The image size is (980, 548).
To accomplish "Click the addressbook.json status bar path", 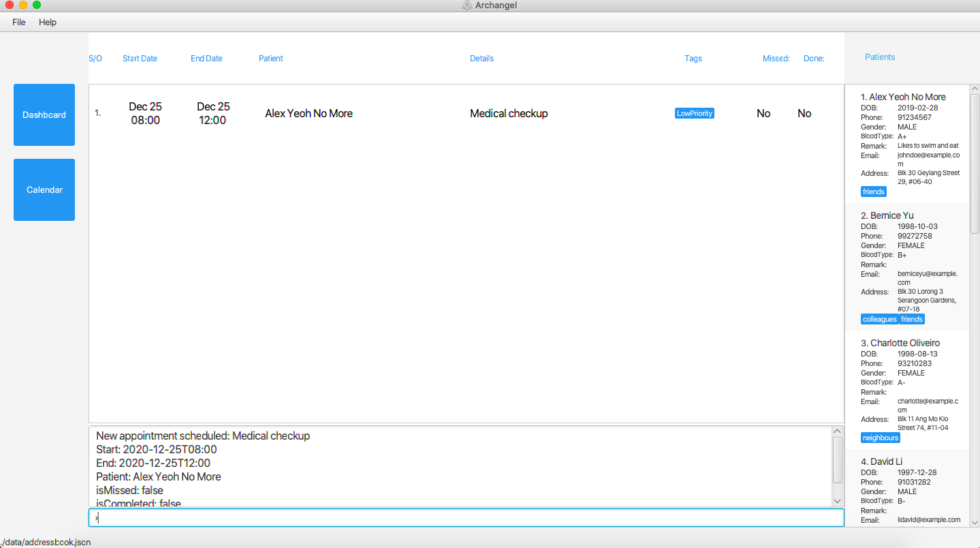I will pyautogui.click(x=46, y=543).
